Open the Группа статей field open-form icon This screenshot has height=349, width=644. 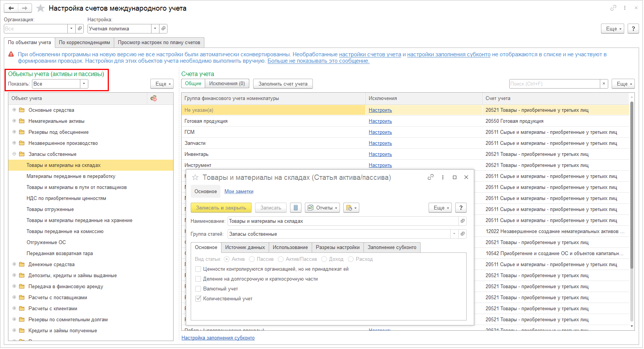click(x=462, y=234)
